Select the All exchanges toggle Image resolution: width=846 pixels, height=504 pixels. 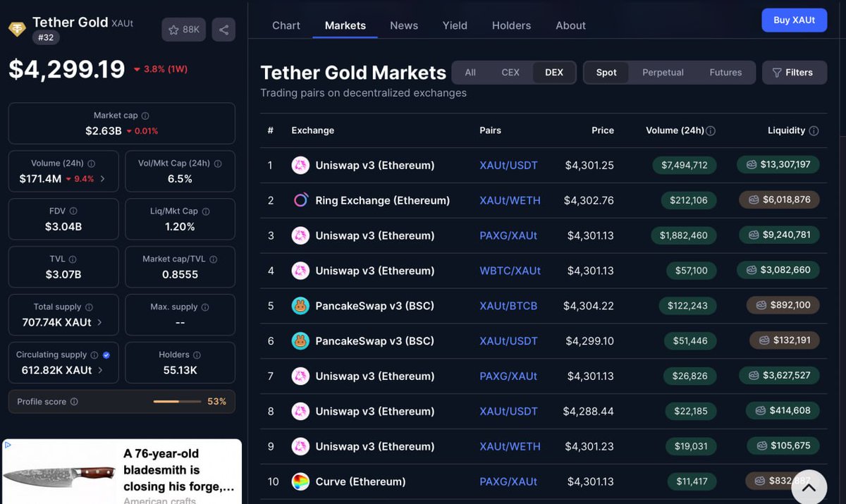click(x=470, y=73)
